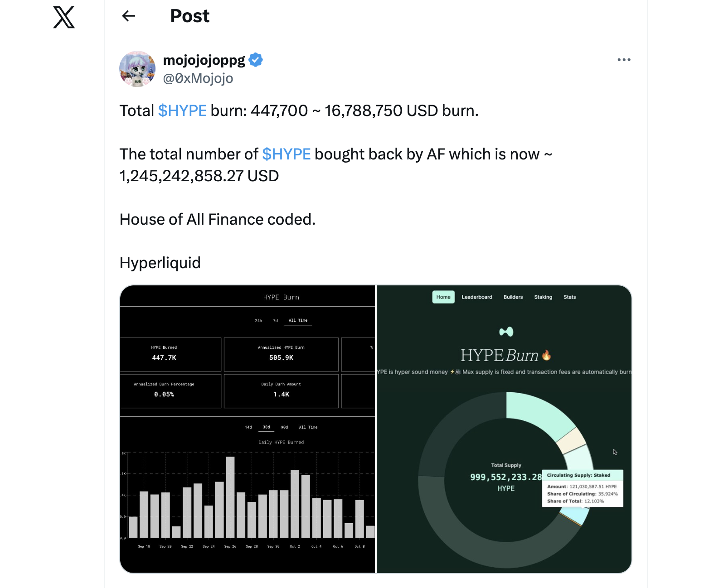Open the mojojojoppg display name
This screenshot has height=588, width=709.
[204, 60]
